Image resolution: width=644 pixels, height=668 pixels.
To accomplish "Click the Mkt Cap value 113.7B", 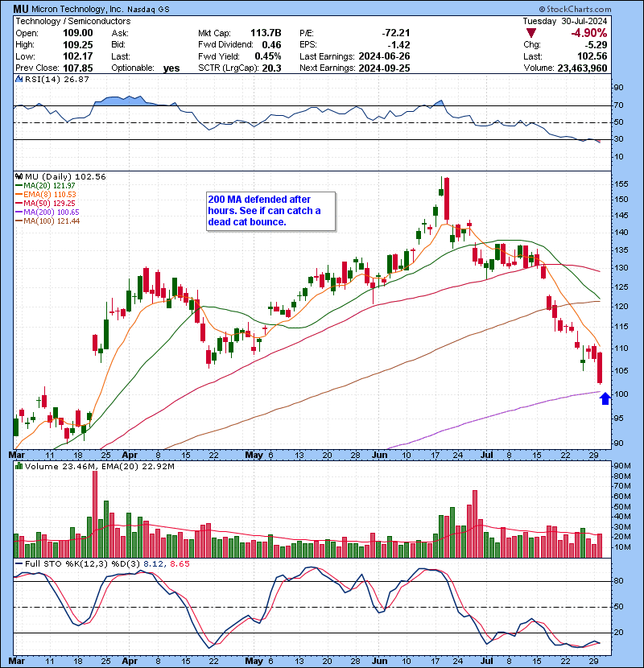I will point(266,33).
